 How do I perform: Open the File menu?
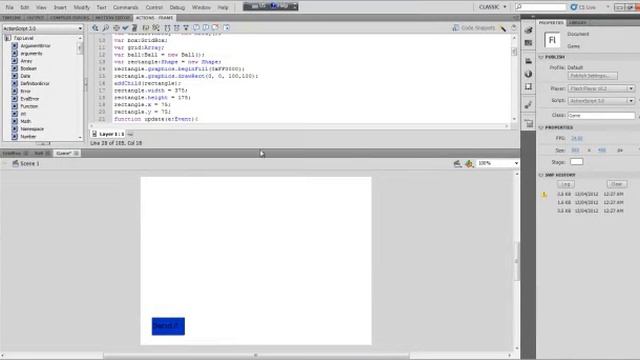point(9,7)
